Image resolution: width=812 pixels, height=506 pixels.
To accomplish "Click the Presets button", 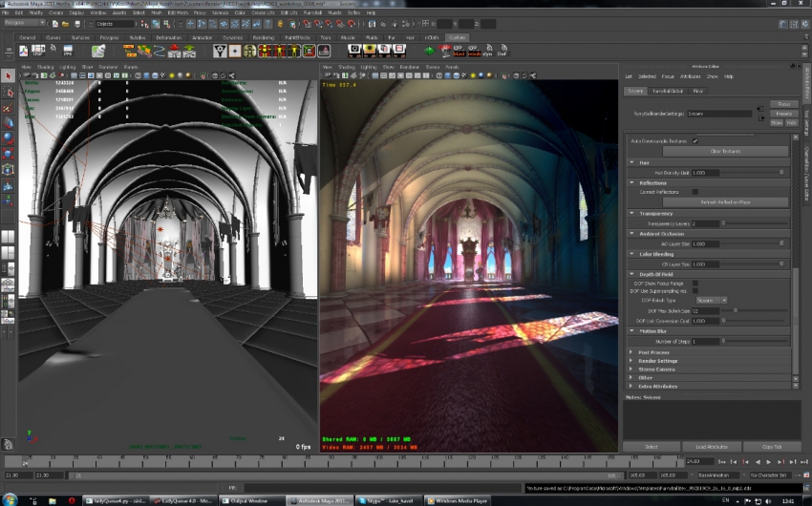I will pos(783,114).
